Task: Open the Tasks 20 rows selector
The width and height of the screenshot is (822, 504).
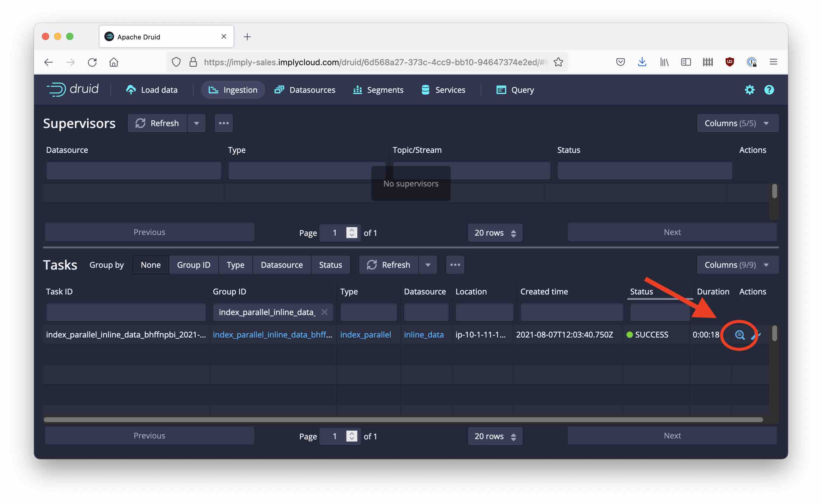Action: (495, 436)
